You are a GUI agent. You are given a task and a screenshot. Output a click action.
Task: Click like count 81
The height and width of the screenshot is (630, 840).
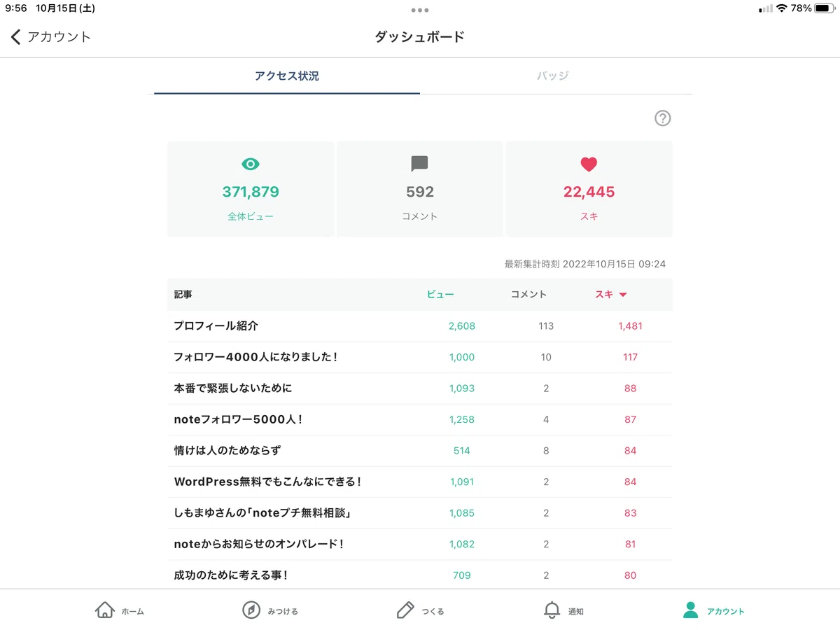[x=630, y=544]
